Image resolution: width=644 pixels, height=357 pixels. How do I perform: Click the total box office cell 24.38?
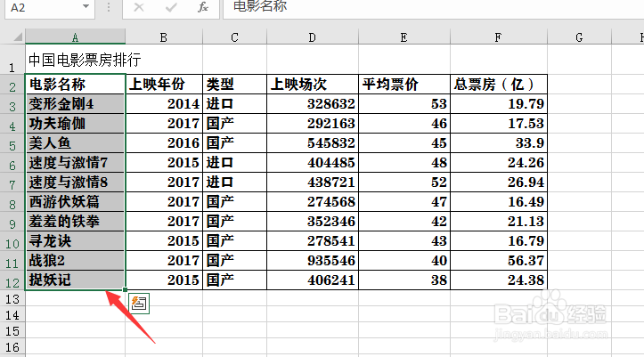[499, 280]
